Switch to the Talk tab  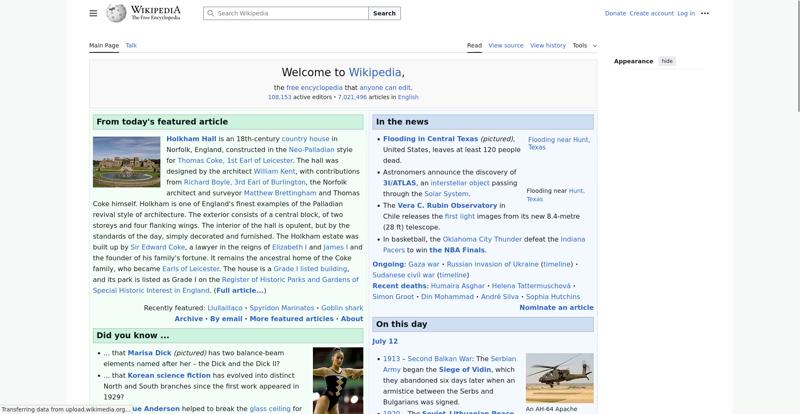[x=131, y=45]
